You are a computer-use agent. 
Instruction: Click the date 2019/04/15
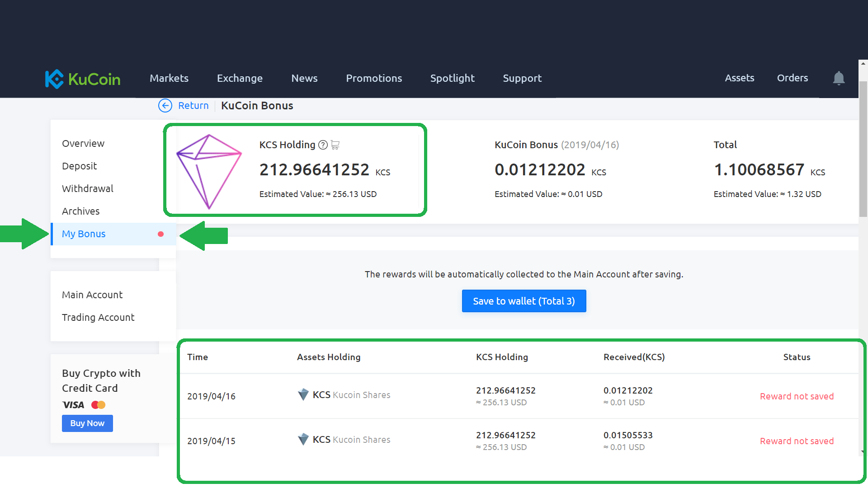[212, 441]
